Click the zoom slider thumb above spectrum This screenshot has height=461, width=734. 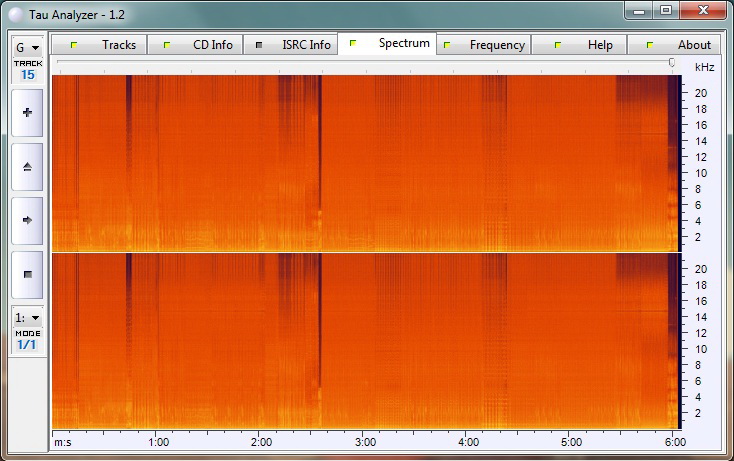pyautogui.click(x=672, y=62)
